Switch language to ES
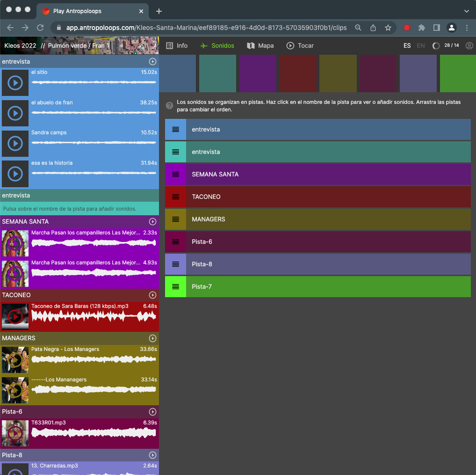This screenshot has width=476, height=475. coord(407,46)
